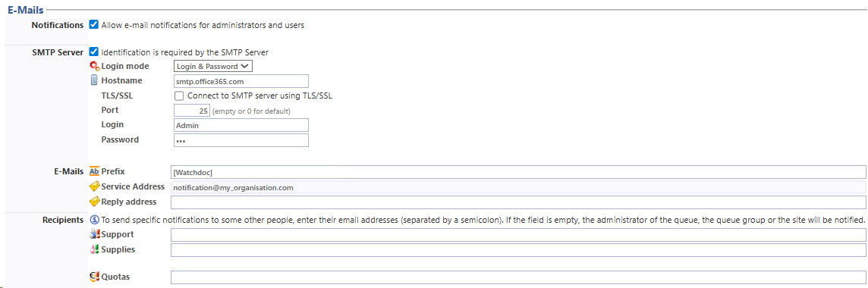868x288 pixels.
Task: Click the Login field containing Admin
Action: tap(241, 125)
